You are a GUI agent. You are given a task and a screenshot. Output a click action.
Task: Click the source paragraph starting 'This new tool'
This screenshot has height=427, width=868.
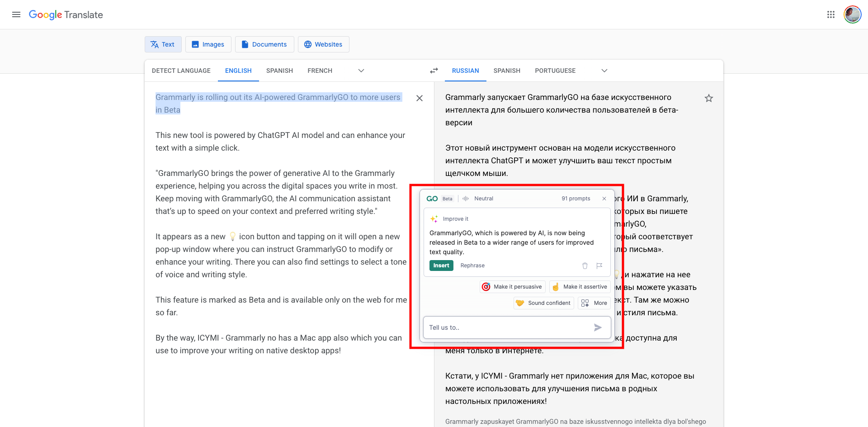point(280,142)
